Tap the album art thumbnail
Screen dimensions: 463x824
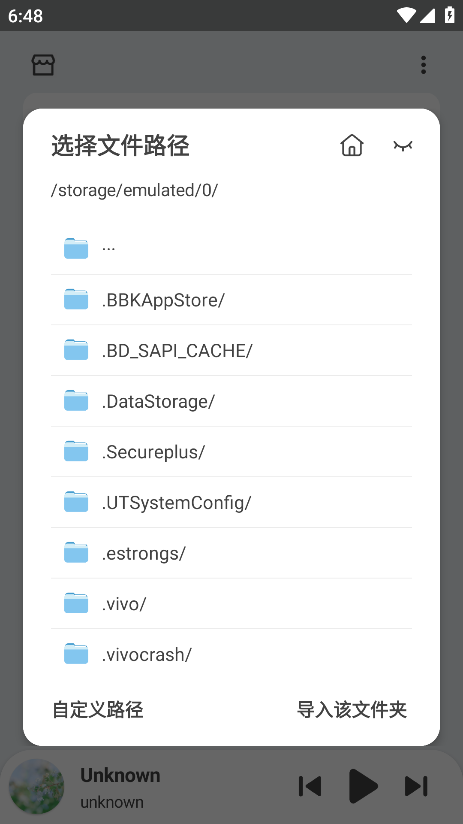37,786
